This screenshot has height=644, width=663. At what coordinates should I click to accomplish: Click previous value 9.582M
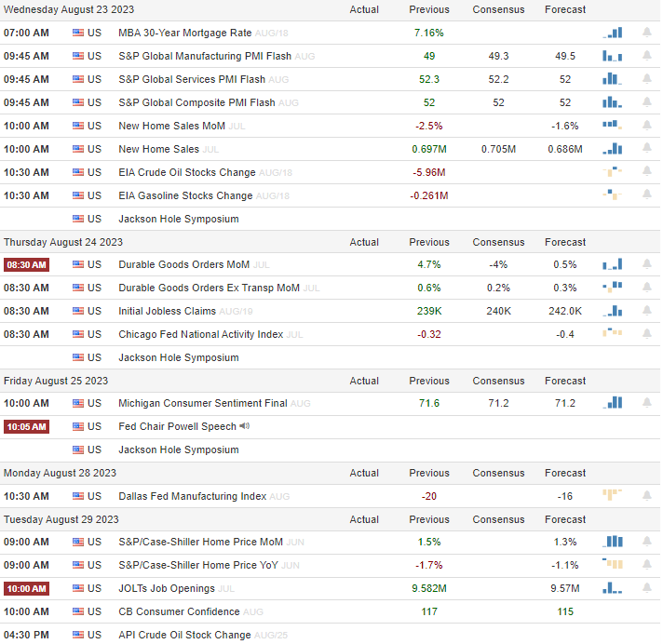428,588
